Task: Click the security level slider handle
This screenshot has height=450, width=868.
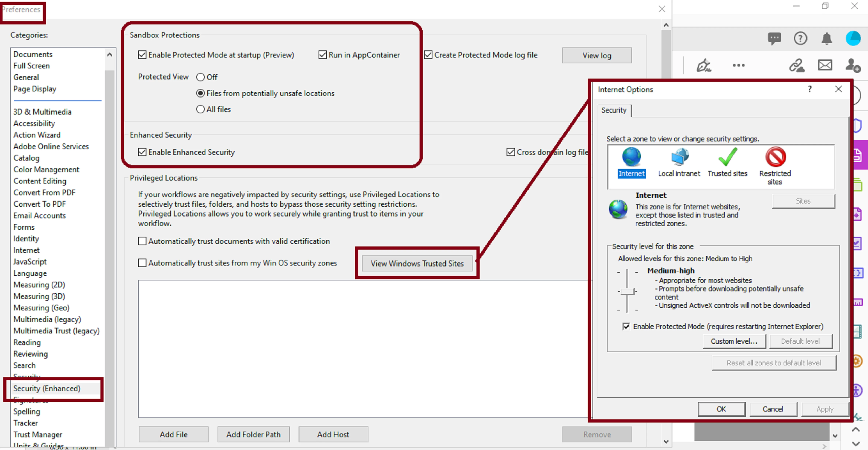Action: (x=627, y=291)
